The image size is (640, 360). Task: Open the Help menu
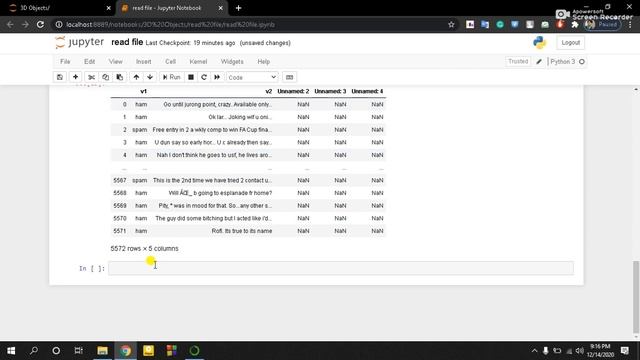tap(264, 62)
